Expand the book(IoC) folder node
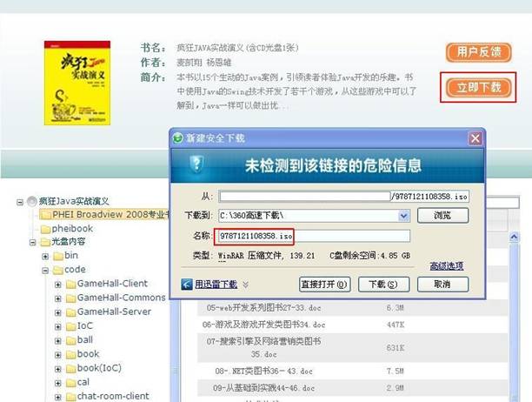This screenshot has height=402, width=532. click(58, 370)
